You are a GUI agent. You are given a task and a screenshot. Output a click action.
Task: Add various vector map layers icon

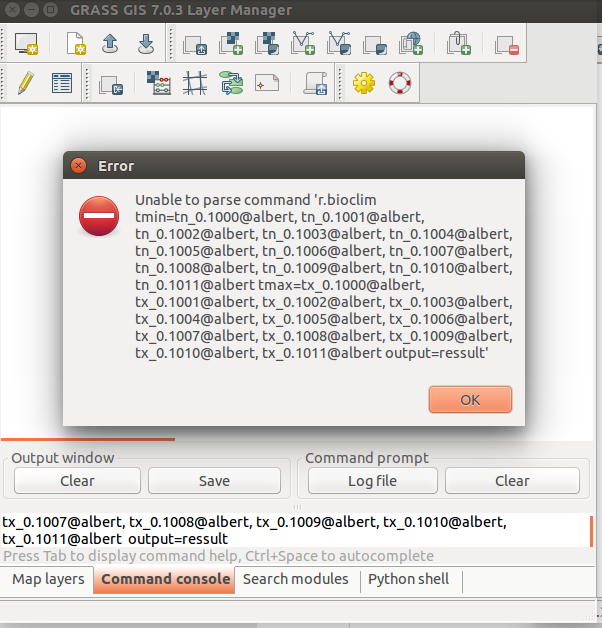point(339,43)
